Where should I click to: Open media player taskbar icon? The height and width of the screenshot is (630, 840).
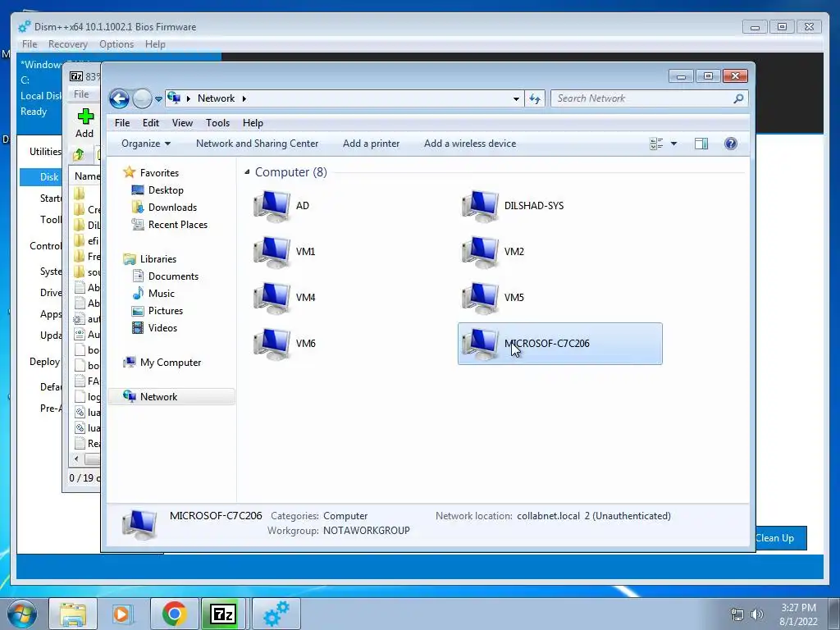tap(123, 614)
